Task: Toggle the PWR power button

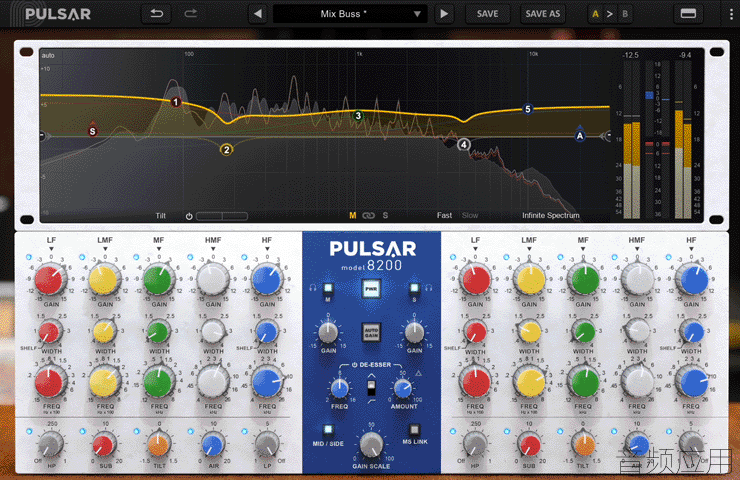Action: pos(371,288)
